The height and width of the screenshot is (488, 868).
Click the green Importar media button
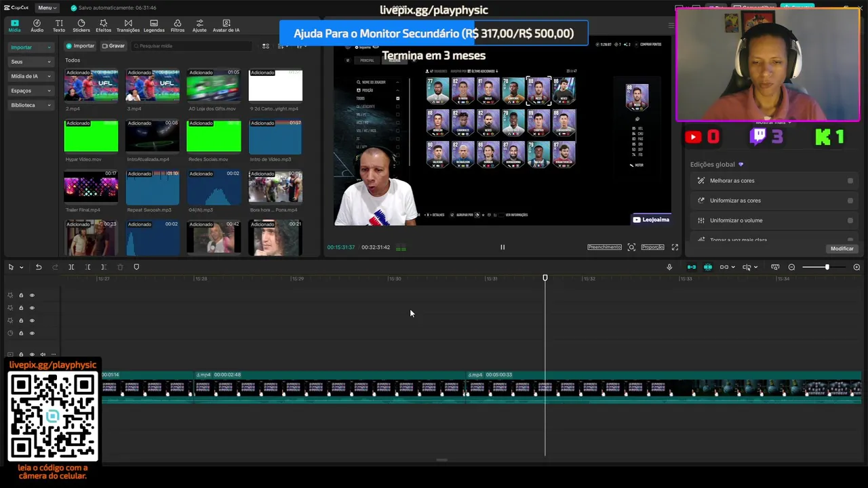pos(80,46)
